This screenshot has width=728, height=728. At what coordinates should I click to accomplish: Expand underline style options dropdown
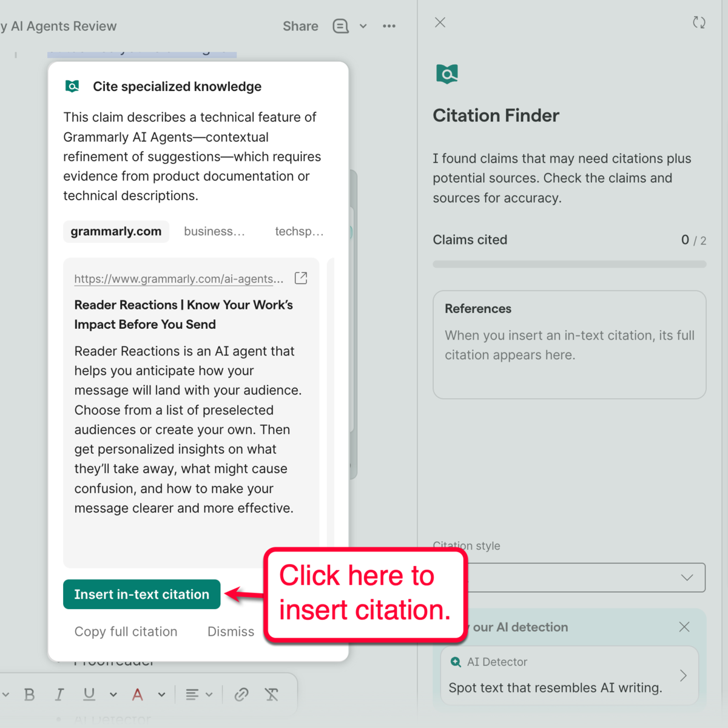(113, 695)
